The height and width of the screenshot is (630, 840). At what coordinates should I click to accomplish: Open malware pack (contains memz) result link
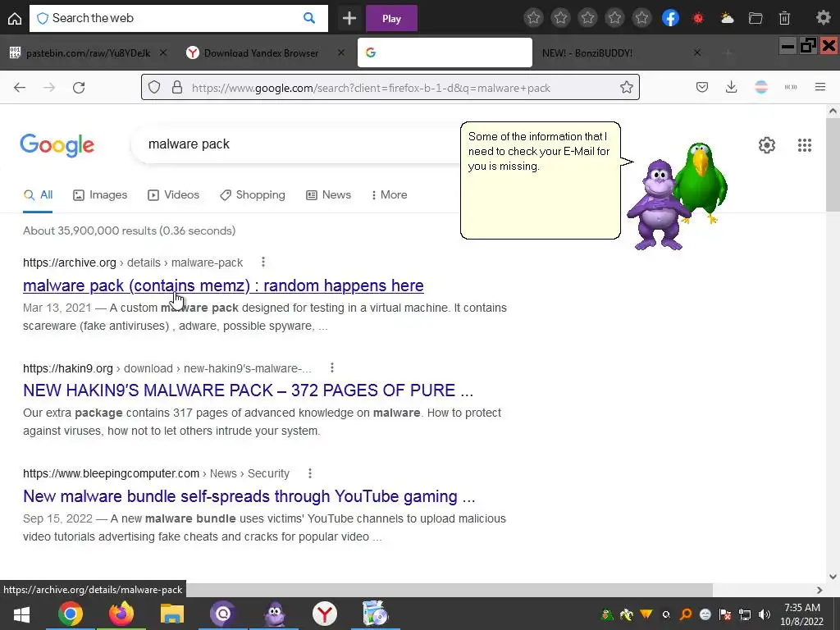pos(223,285)
